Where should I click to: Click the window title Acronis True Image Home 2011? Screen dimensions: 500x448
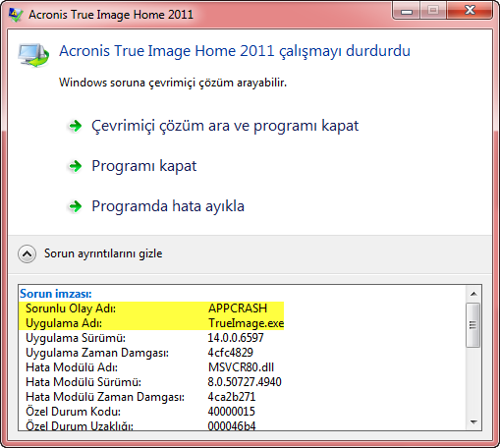tap(111, 15)
